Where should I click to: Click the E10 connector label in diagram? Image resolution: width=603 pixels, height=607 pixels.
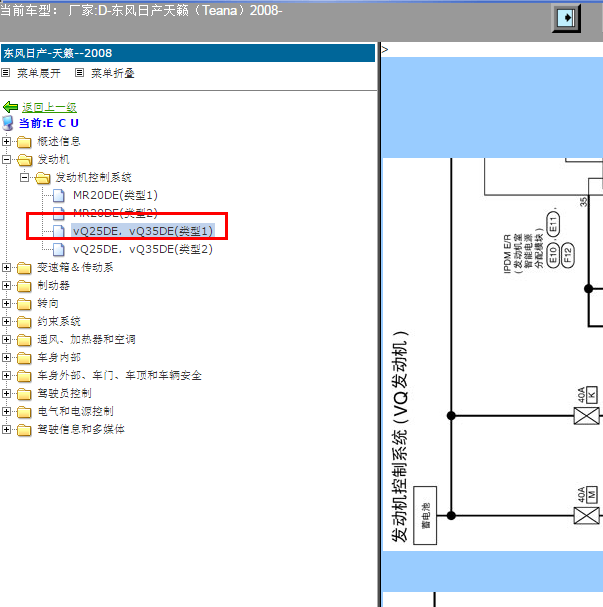pyautogui.click(x=553, y=255)
